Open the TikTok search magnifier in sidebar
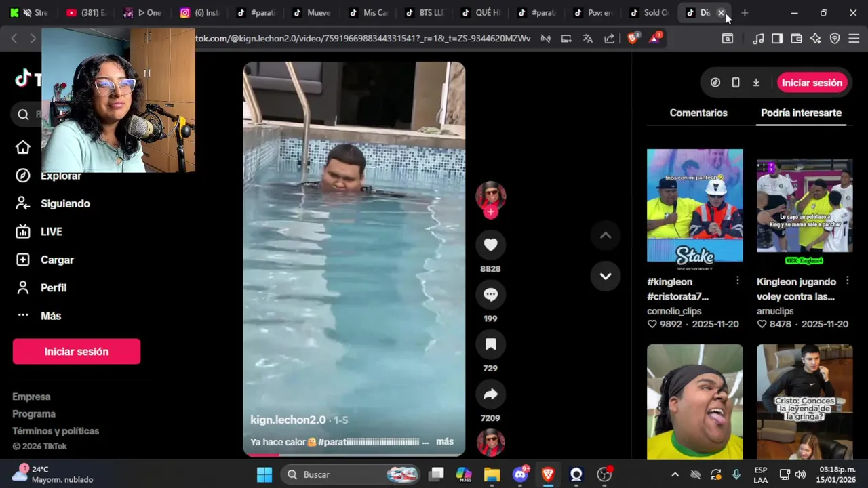Viewport: 868px width, 488px height. point(23,115)
